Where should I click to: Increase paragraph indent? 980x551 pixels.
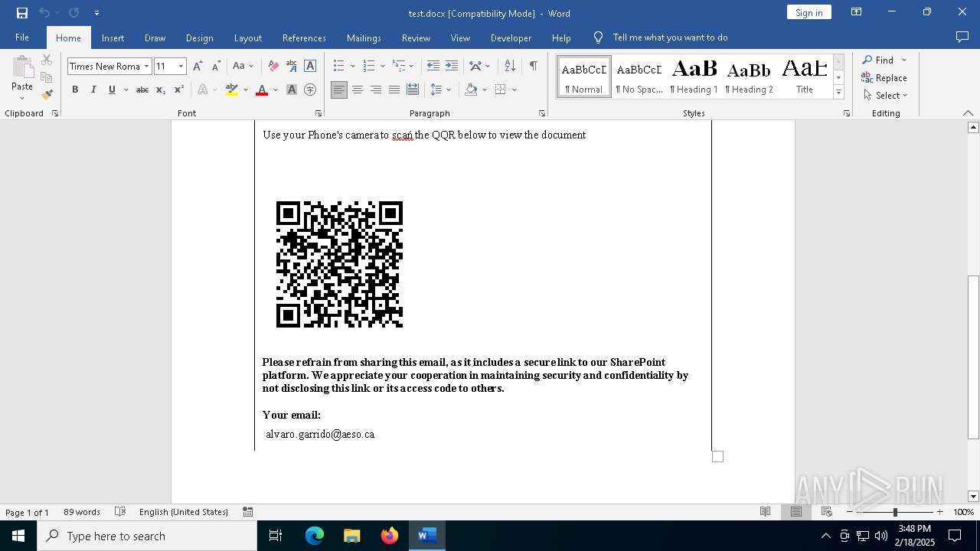(x=452, y=67)
